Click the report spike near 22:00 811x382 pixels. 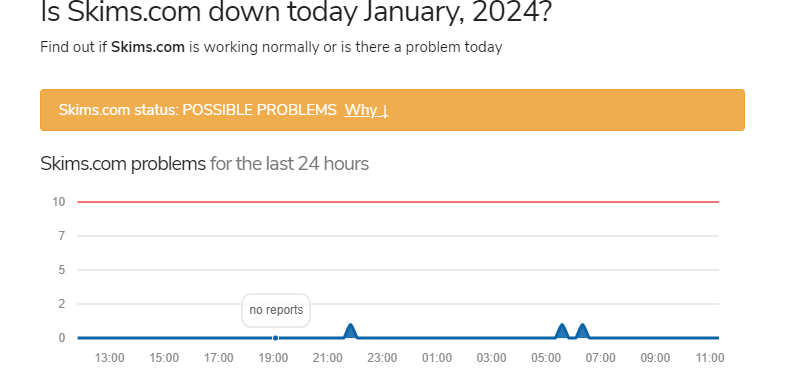[x=351, y=331]
